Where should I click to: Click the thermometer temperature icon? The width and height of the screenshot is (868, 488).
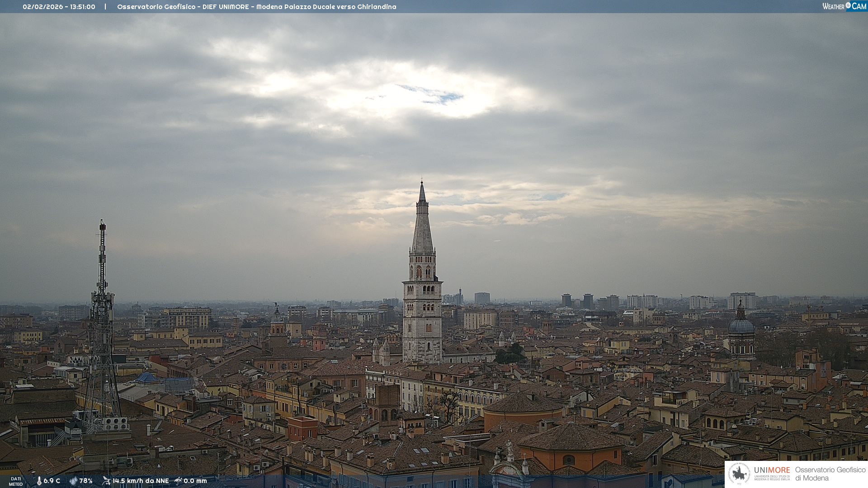(x=39, y=481)
